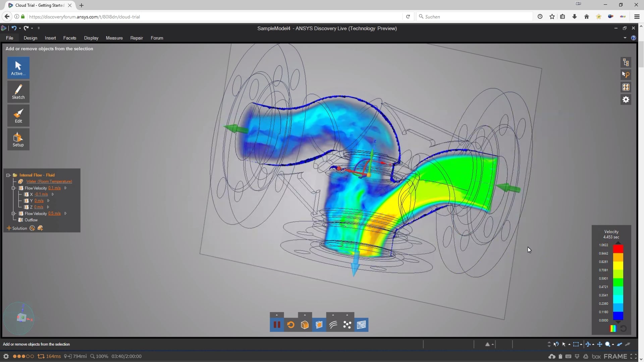
Task: Open the views grid panel icon
Action: [x=626, y=87]
